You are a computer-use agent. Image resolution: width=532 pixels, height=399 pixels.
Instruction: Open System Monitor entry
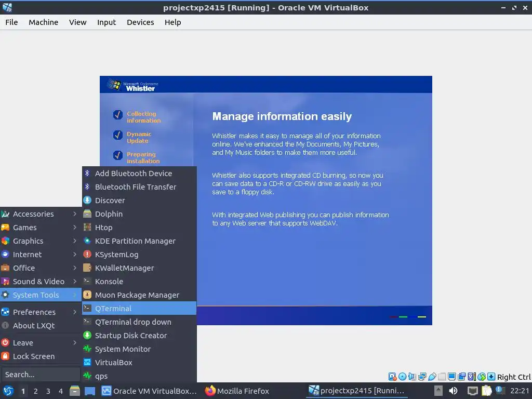click(x=139, y=349)
